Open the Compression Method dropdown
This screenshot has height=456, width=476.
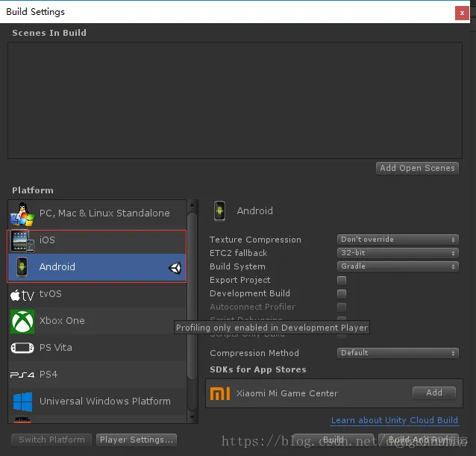click(x=398, y=353)
